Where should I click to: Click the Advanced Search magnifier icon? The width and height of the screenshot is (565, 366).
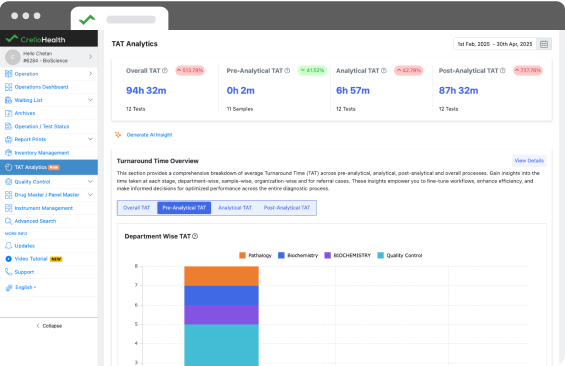tap(8, 221)
